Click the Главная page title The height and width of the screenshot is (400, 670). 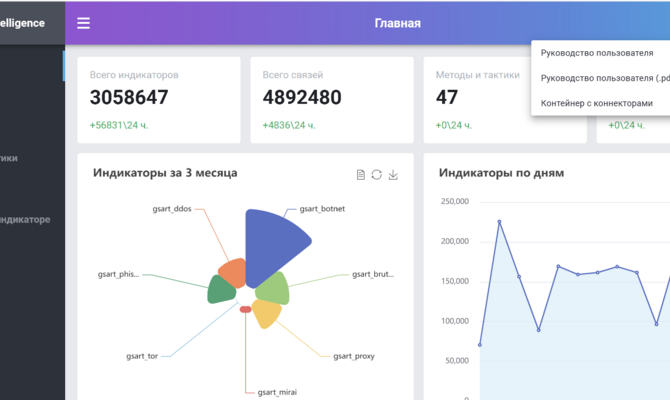397,23
